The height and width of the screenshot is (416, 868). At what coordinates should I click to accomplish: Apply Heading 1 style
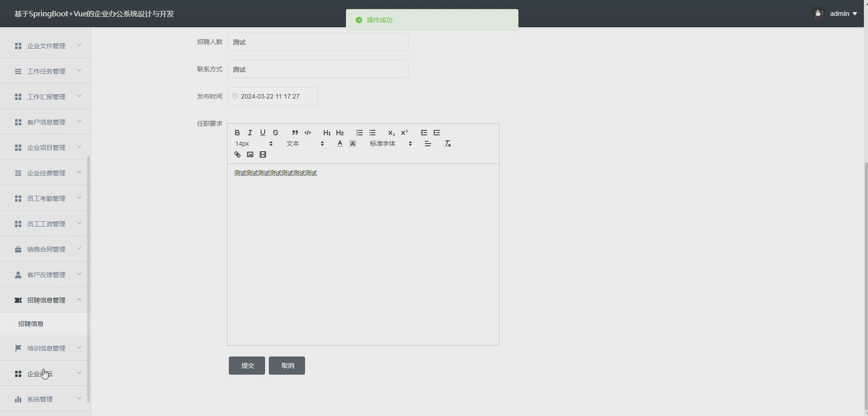point(327,133)
